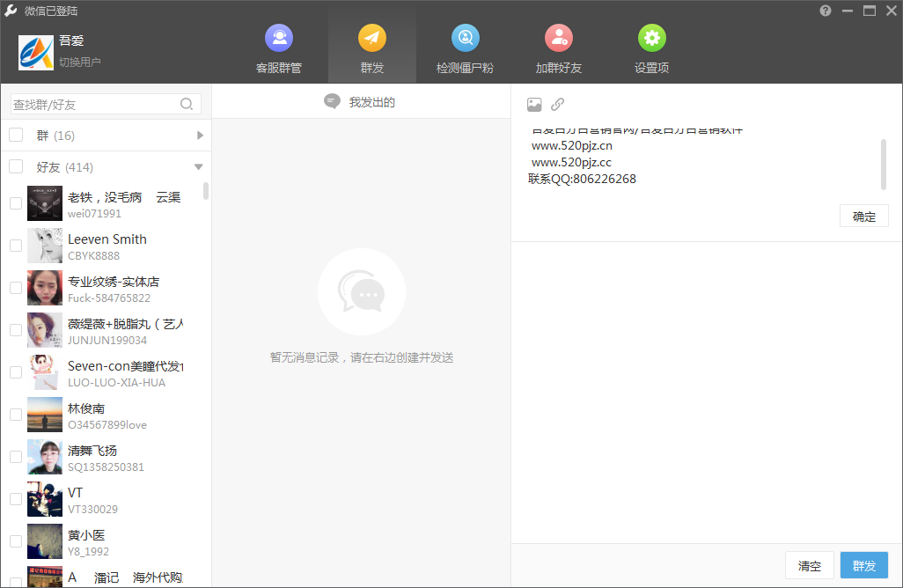
Task: Open 检测僵尸粉 detection tool icon
Action: [x=466, y=38]
